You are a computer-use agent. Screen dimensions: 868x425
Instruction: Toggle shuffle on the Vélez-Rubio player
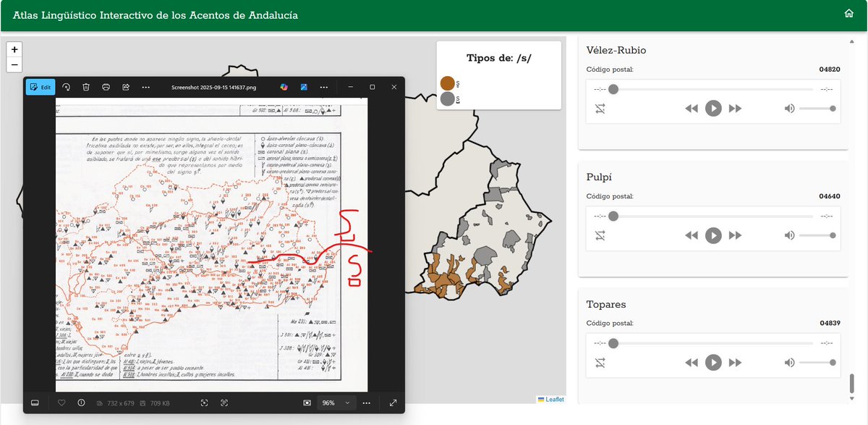click(x=600, y=109)
